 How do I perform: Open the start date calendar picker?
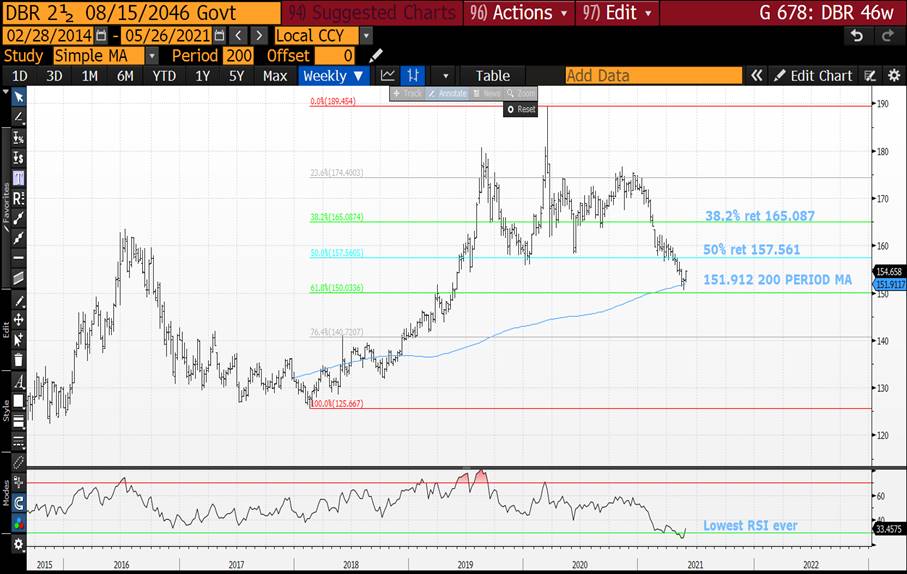pyautogui.click(x=100, y=35)
